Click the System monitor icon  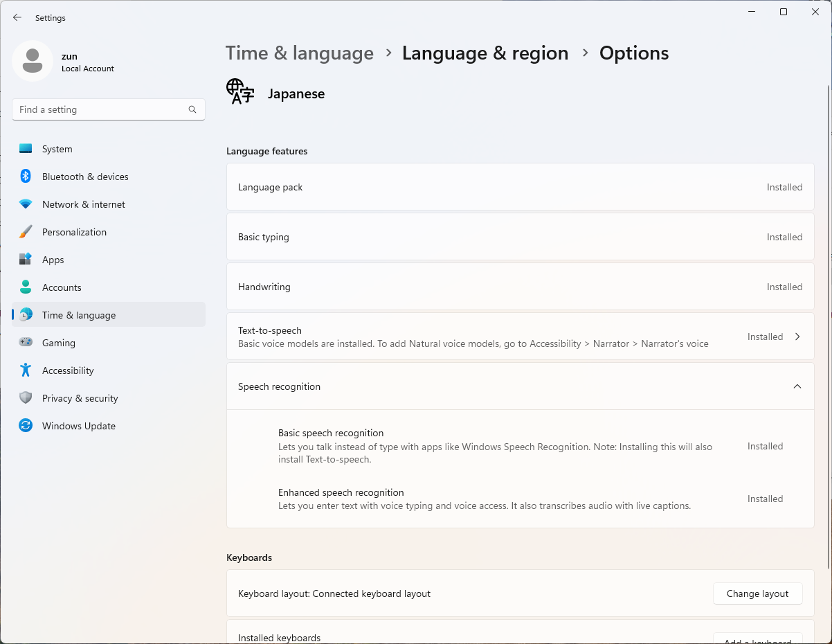26,149
